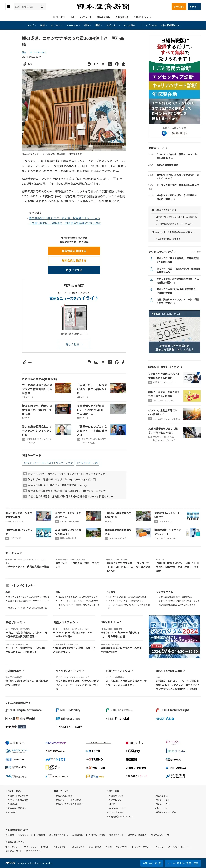Image resolution: width=206 pixels, height=868 pixels.
Task: Open the National Geographic logo link
Action: (x=53, y=768)
